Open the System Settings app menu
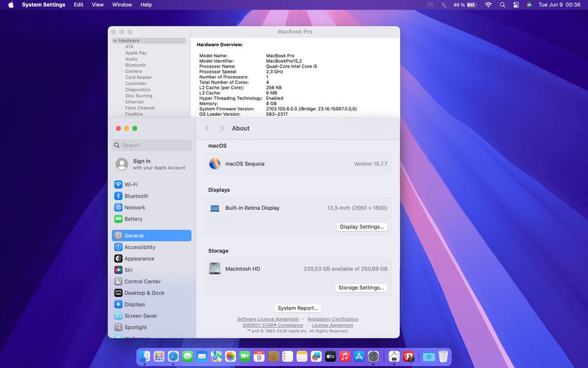 tap(43, 5)
